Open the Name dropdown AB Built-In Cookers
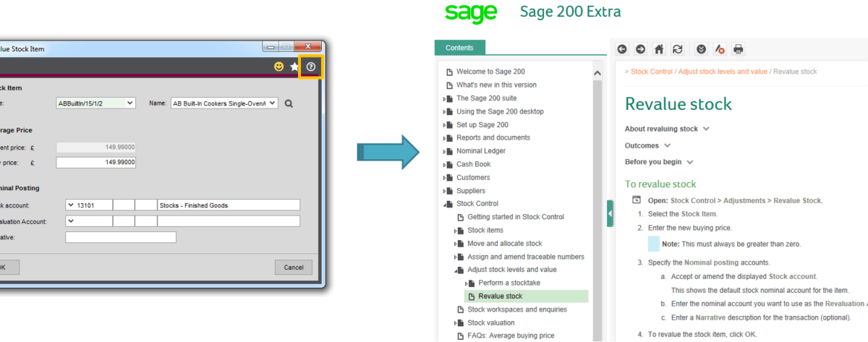Image resolution: width=868 pixels, height=342 pixels. click(x=272, y=103)
